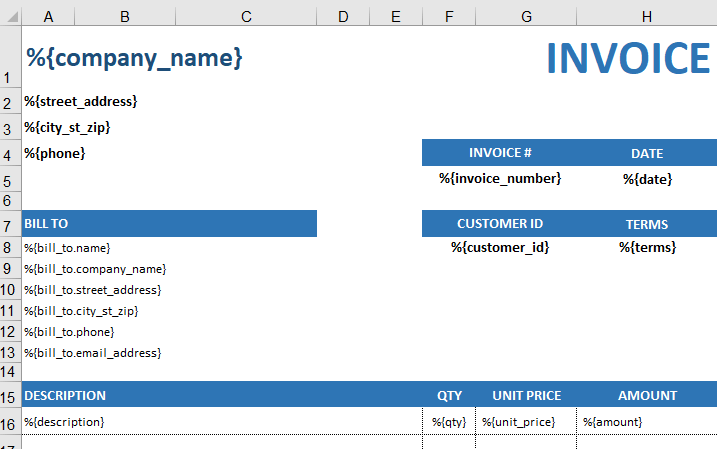Click the AMOUNT header cell

tap(647, 395)
